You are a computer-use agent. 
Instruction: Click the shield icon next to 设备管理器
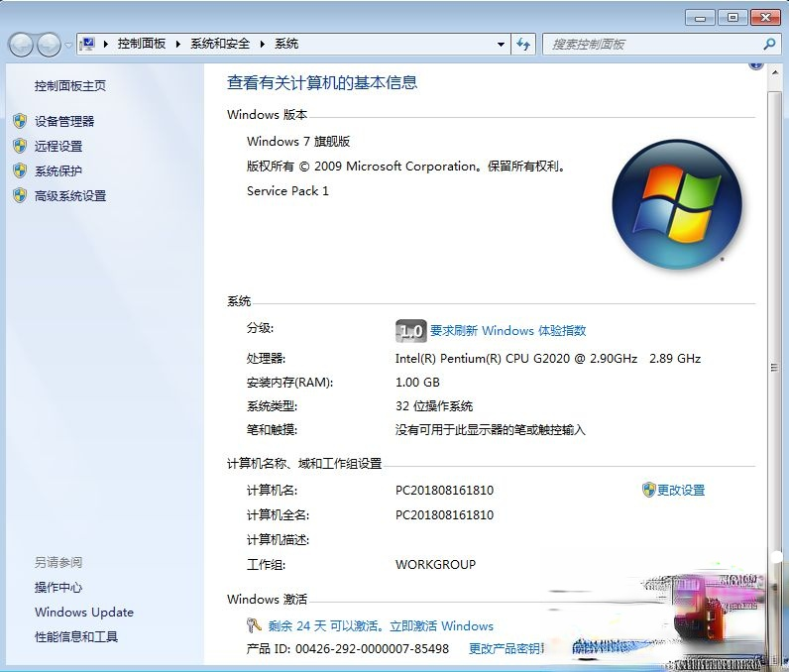(x=20, y=121)
